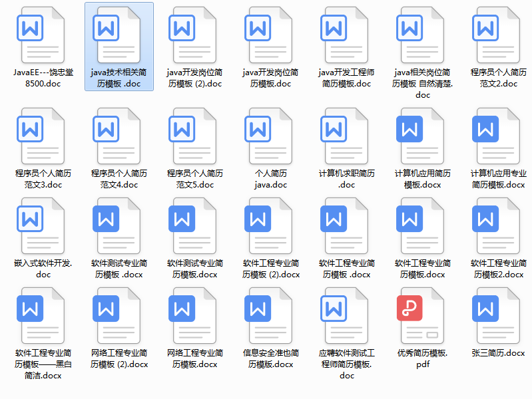
Task: Select 程序员个人简历范文3.doc file icon
Action: (41, 136)
